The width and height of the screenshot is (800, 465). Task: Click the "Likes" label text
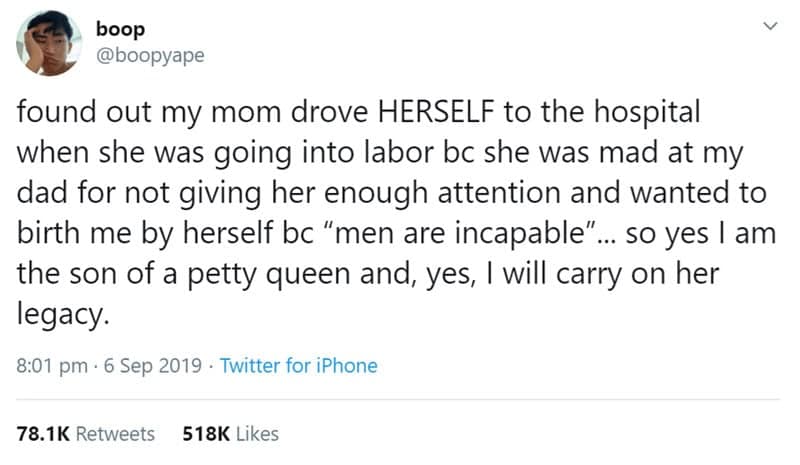(x=257, y=433)
